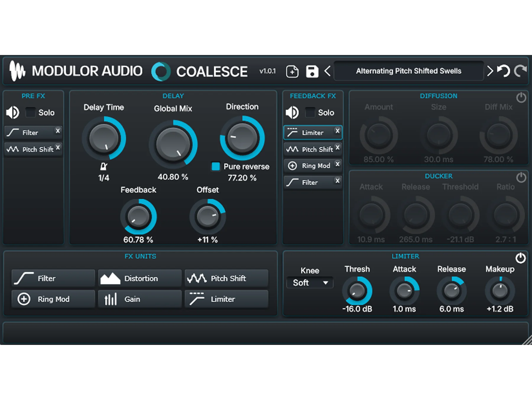Remove Filter from Feedback FX chain
532x399 pixels.
(338, 180)
